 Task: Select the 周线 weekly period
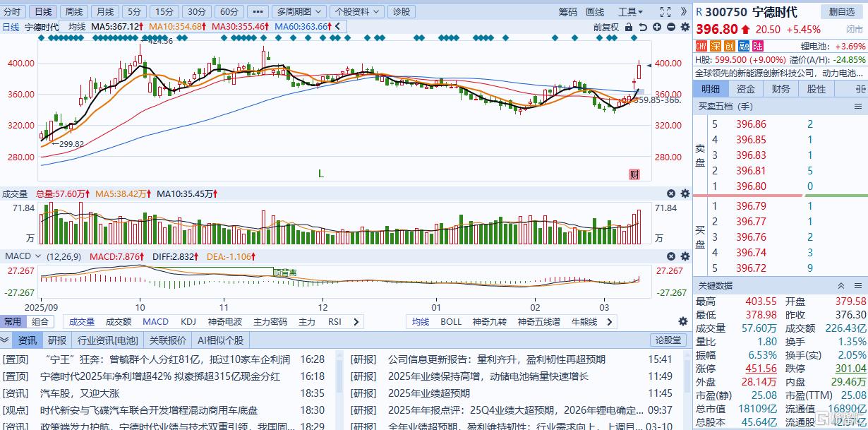[x=73, y=12]
